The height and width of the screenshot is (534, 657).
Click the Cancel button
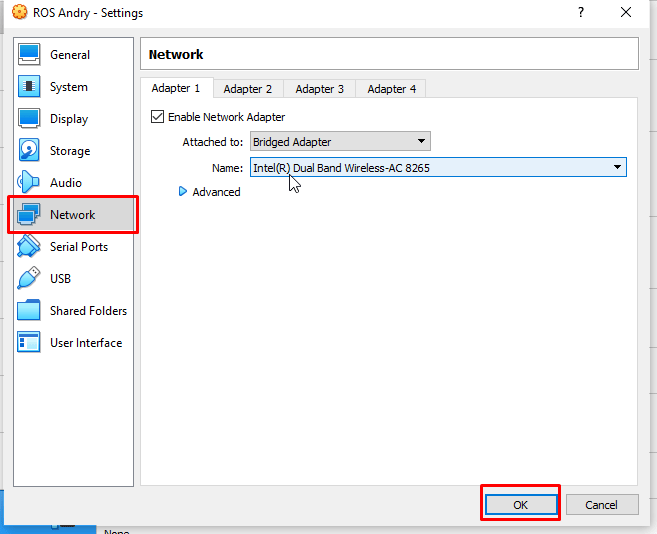point(601,505)
